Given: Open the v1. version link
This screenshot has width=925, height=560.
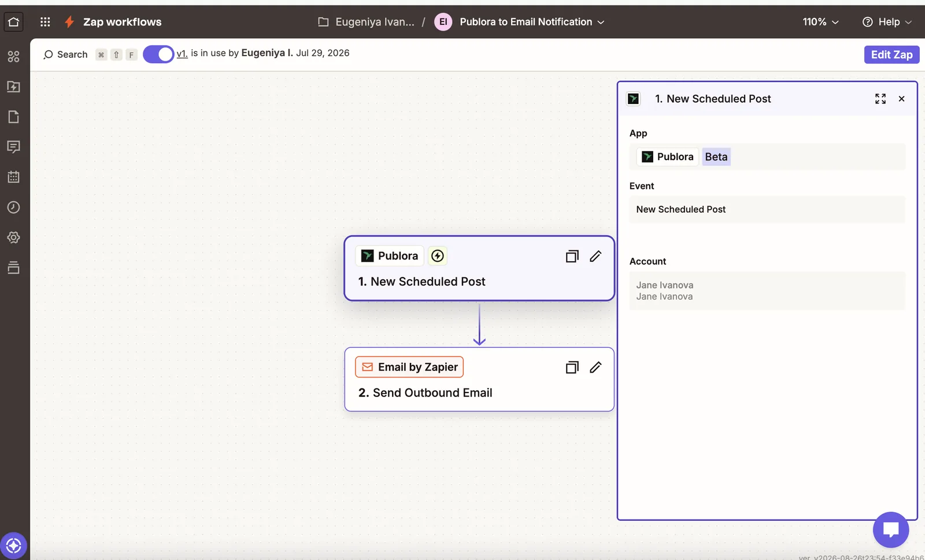Looking at the screenshot, I should [182, 53].
